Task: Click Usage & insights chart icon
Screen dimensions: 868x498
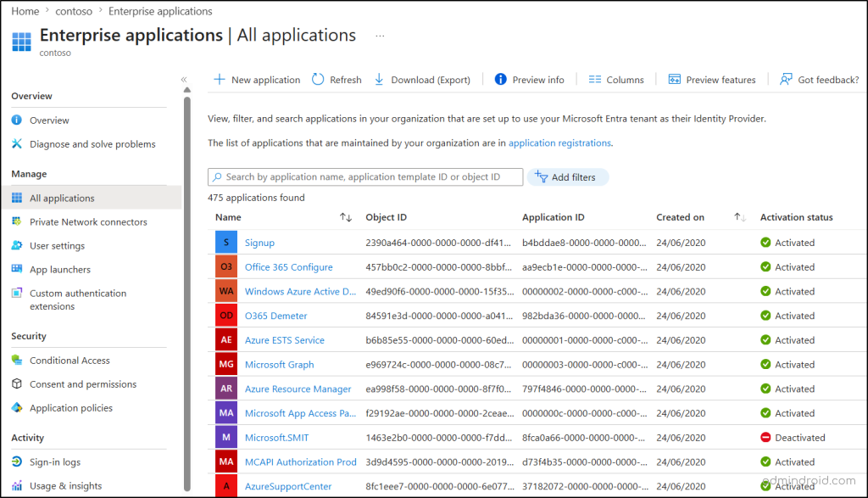Action: tap(17, 485)
